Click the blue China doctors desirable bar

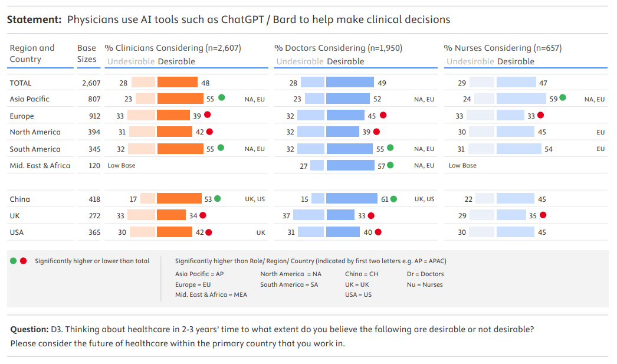pyautogui.click(x=352, y=199)
